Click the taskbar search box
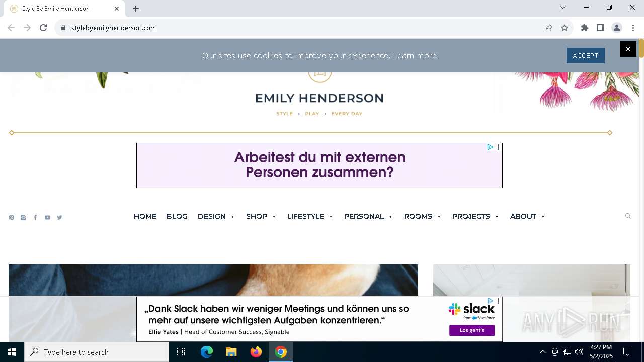The height and width of the screenshot is (362, 644). tap(97, 352)
